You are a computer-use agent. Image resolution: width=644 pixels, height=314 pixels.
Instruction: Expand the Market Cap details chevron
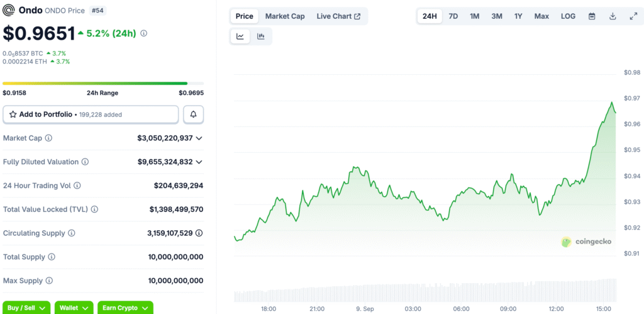[x=199, y=138]
